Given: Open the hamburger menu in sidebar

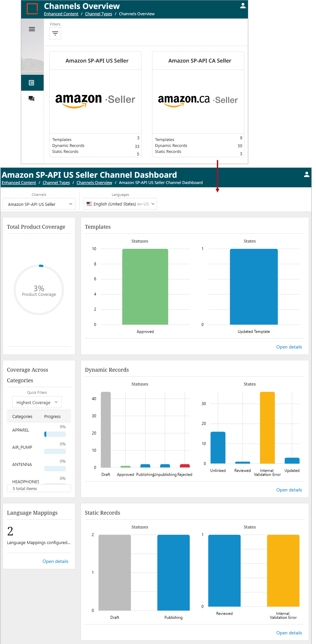Looking at the screenshot, I should tap(32, 29).
